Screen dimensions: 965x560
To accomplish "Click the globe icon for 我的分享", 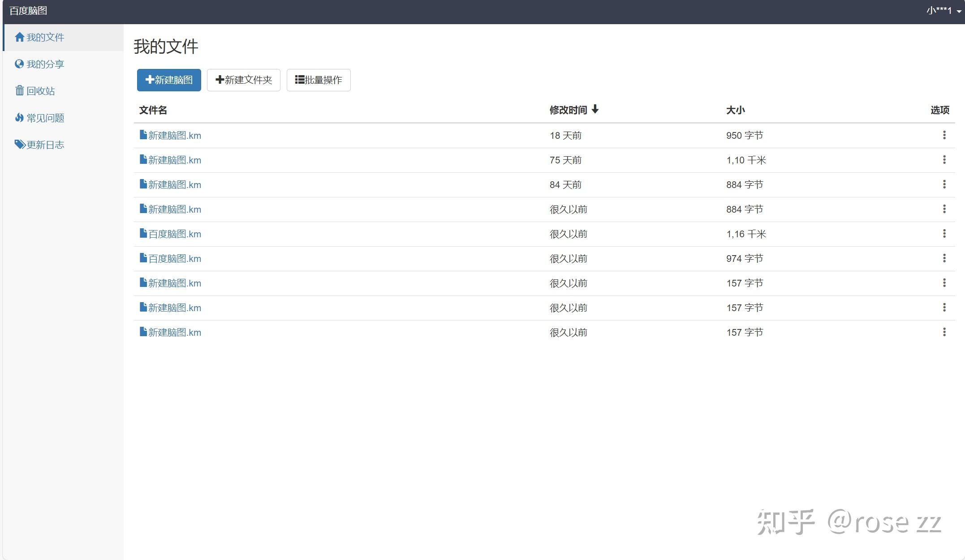I will 19,64.
